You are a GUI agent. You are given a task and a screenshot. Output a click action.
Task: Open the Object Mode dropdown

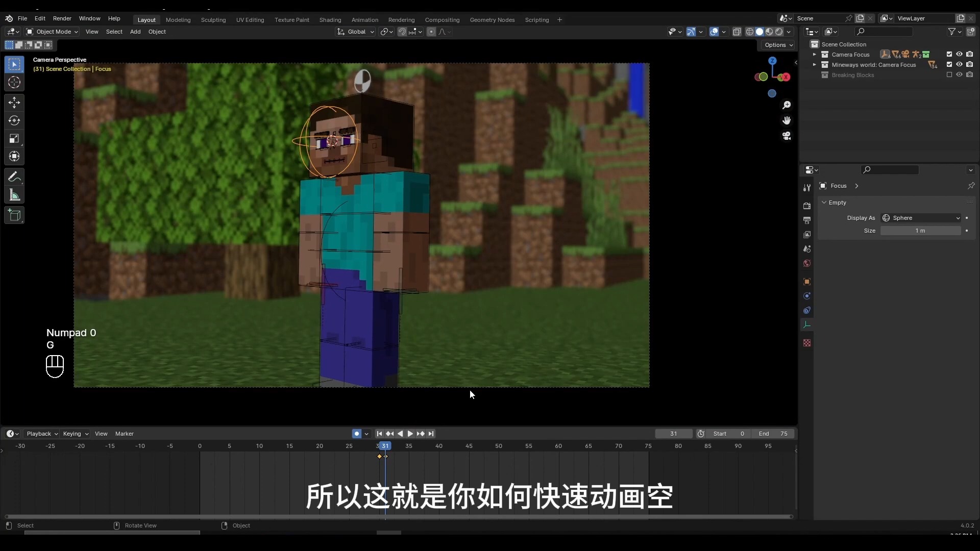click(x=52, y=32)
